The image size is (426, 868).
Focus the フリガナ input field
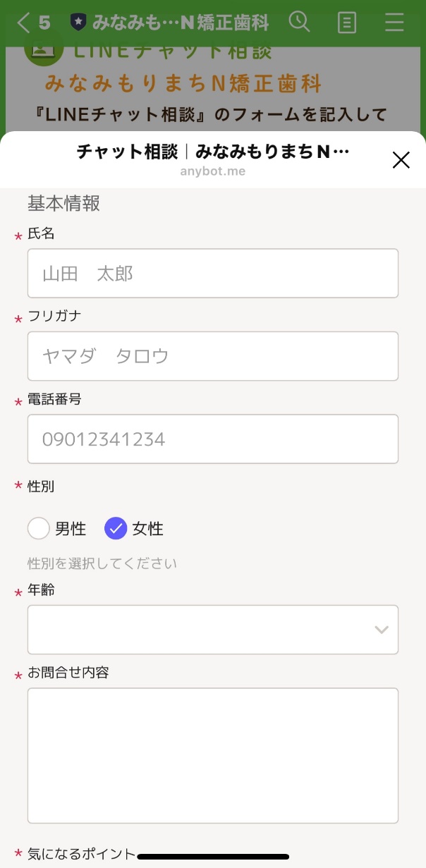click(212, 356)
